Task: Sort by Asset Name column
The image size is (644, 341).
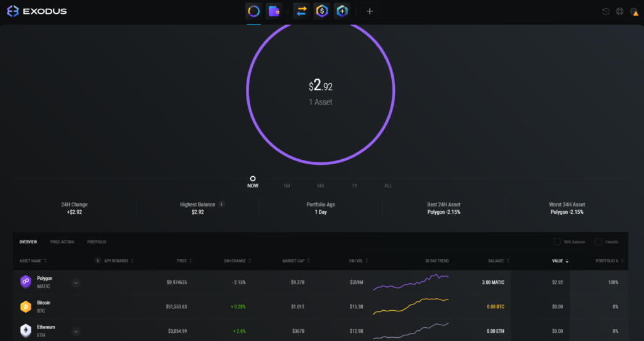Action: tap(33, 261)
